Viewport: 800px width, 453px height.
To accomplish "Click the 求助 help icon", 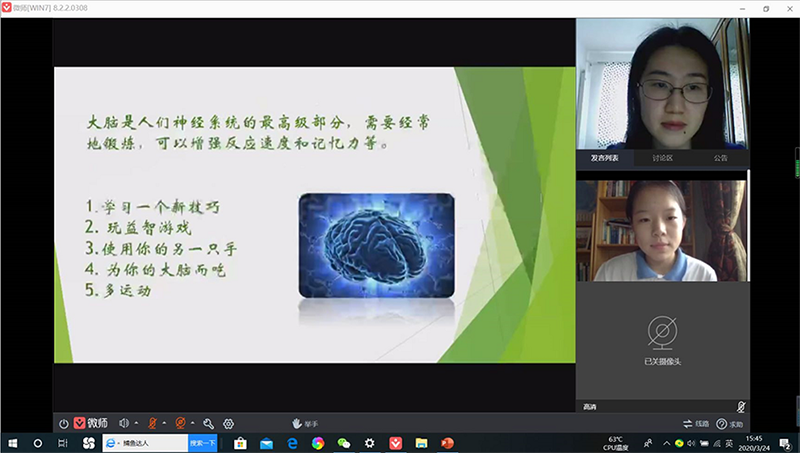I will 729,423.
